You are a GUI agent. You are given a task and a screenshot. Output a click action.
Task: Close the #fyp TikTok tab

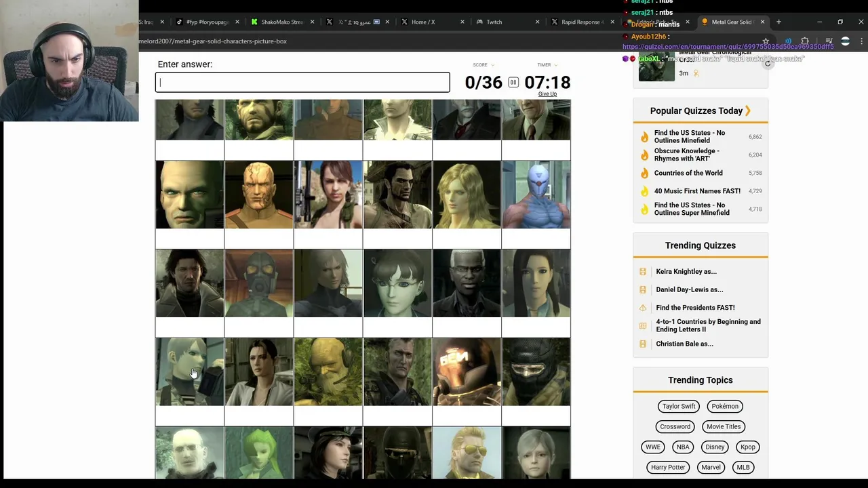[237, 22]
